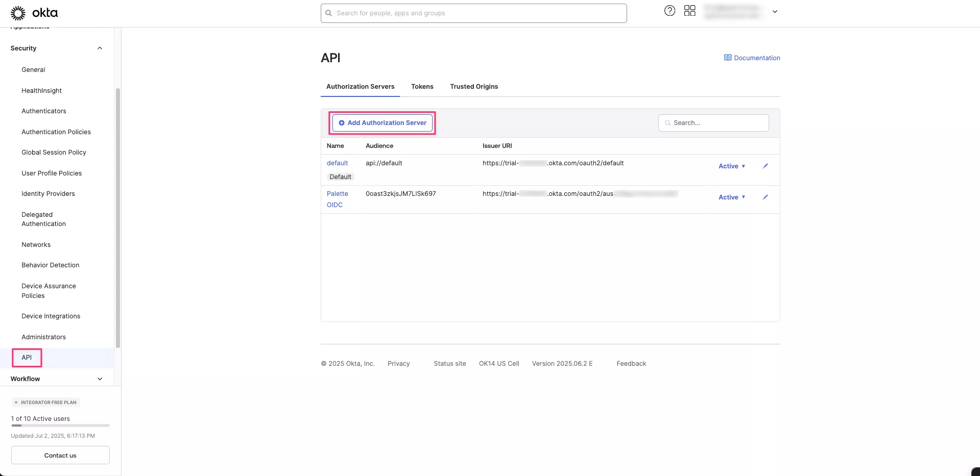Edit the default server with the pencil icon
The width and height of the screenshot is (980, 476).
click(764, 166)
